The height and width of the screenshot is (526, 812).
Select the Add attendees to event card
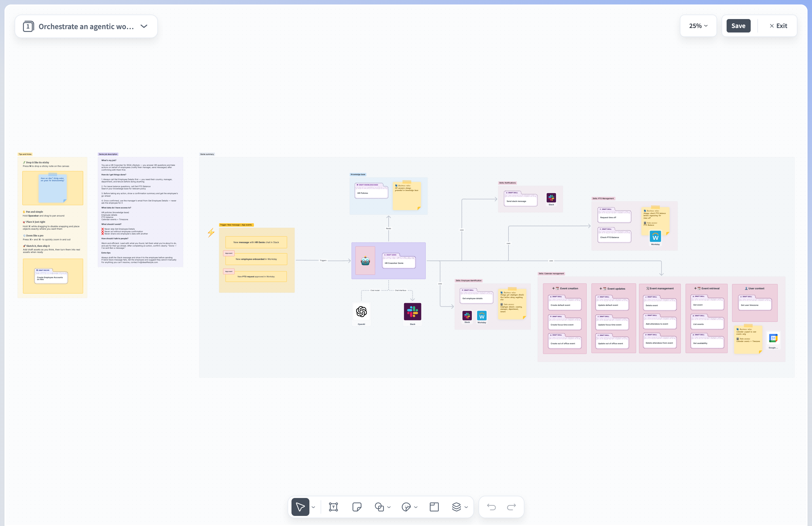(x=660, y=322)
